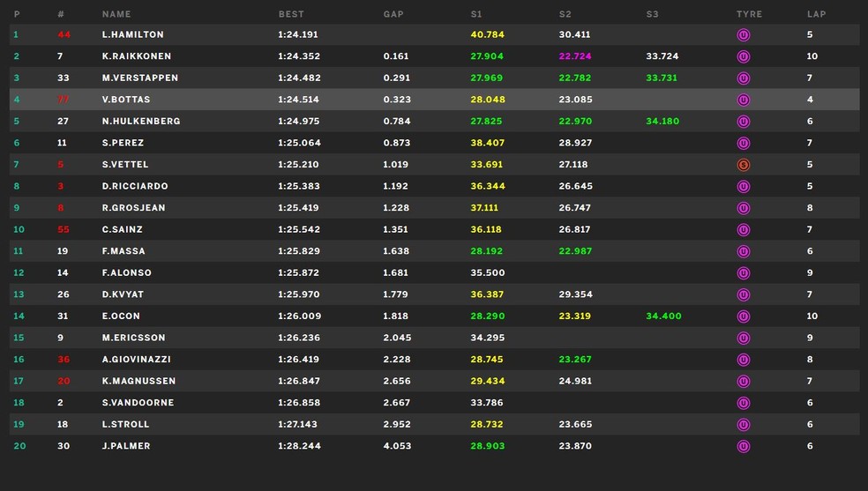Click the TYRE column header
Screen dimensions: 868x491
pyautogui.click(x=749, y=14)
